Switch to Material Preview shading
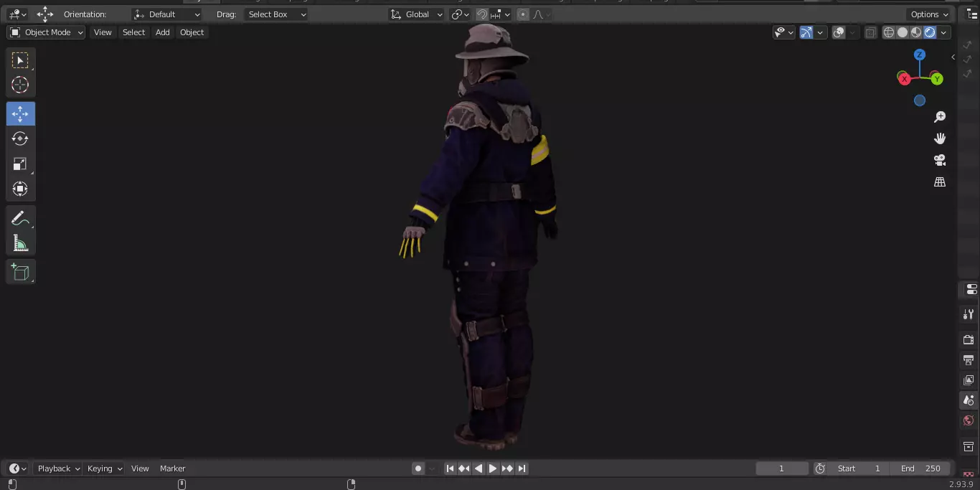The width and height of the screenshot is (980, 490). (916, 32)
